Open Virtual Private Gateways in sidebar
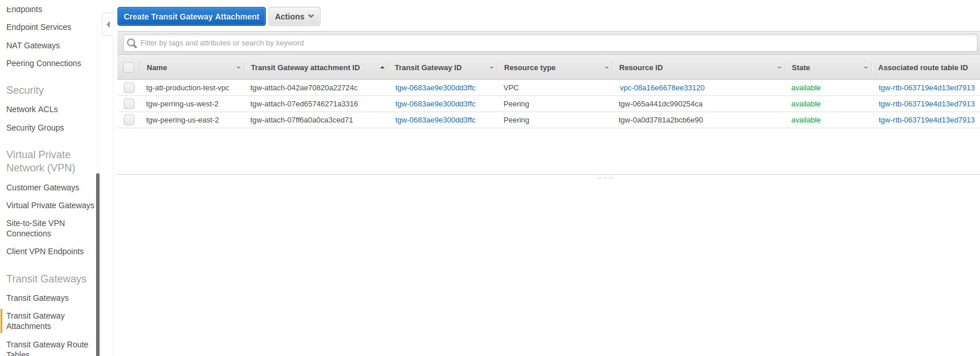980x356 pixels. [50, 205]
